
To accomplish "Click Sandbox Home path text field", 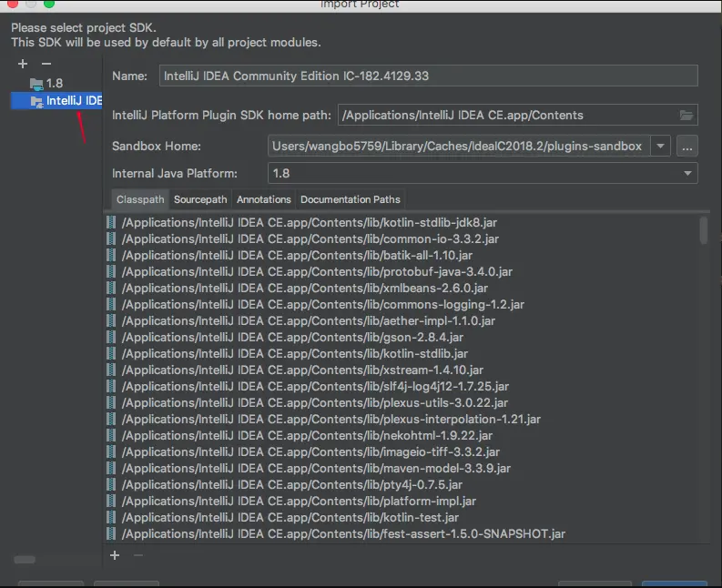I will pos(459,147).
